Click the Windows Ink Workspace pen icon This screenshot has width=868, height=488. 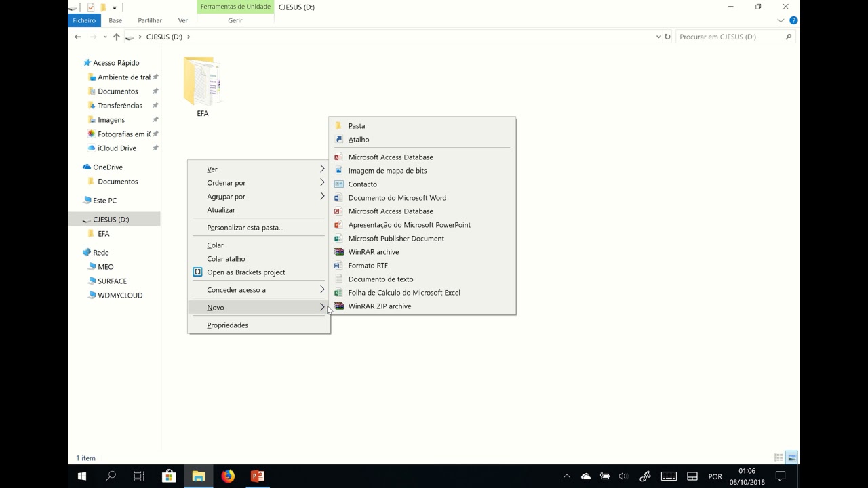[x=646, y=476]
